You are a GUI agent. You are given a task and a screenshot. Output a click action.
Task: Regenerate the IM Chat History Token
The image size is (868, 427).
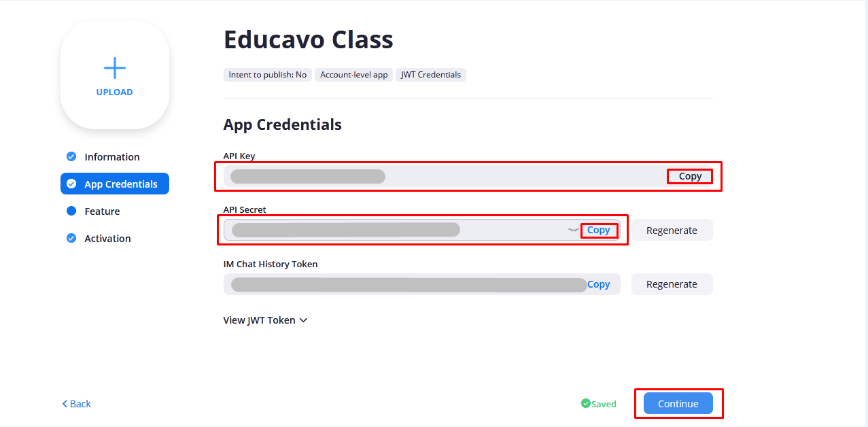coord(672,284)
